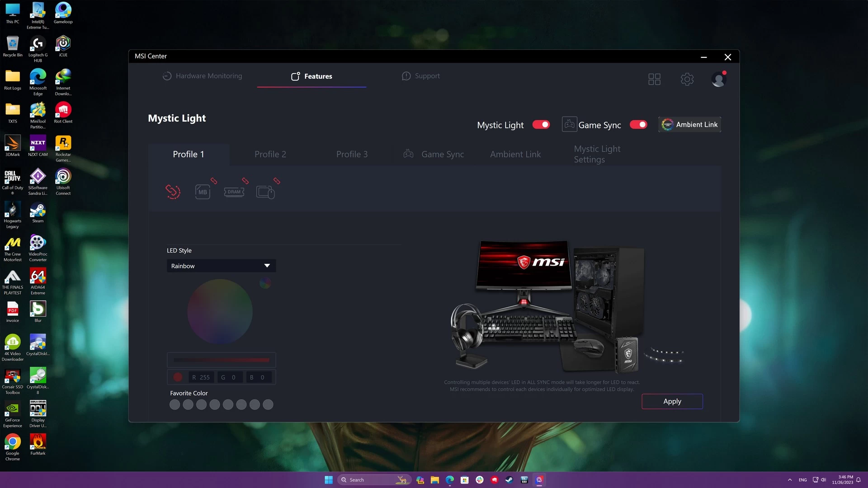Open MSI Center icon in the taskbar
The image size is (868, 488).
[x=539, y=480]
